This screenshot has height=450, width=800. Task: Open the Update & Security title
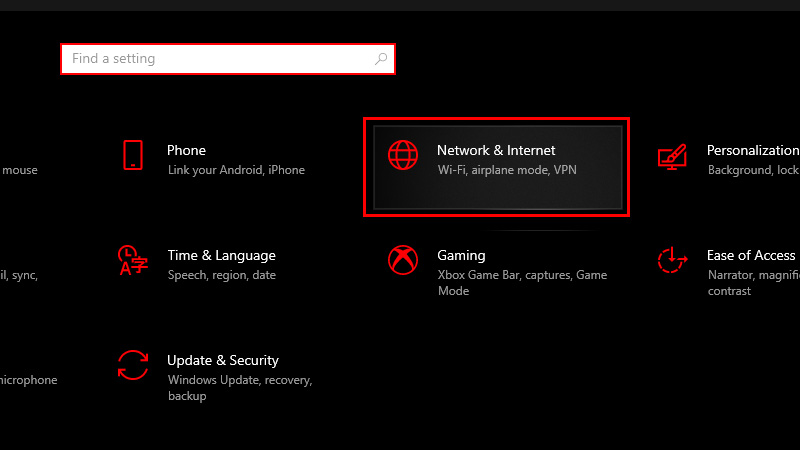223,360
